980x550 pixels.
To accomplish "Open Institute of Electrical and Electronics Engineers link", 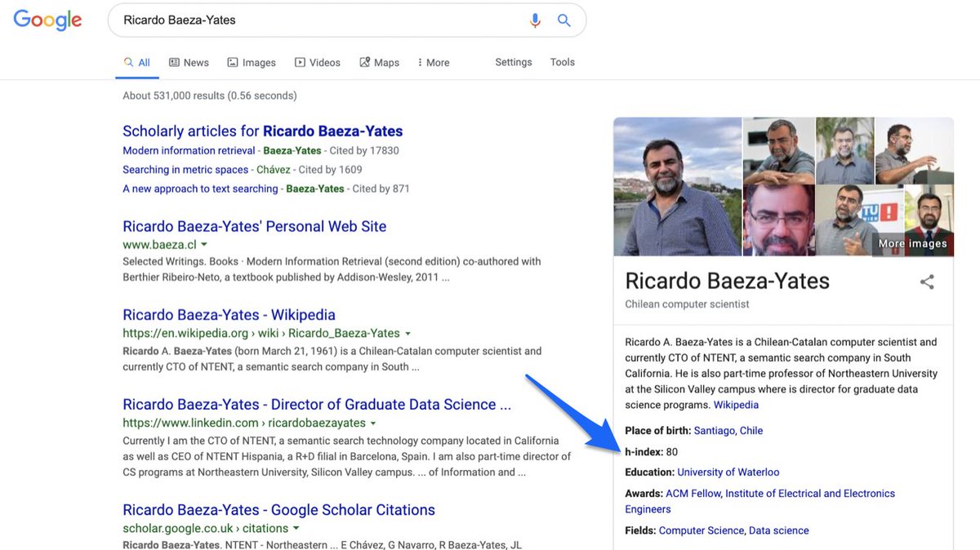I will [x=760, y=501].
